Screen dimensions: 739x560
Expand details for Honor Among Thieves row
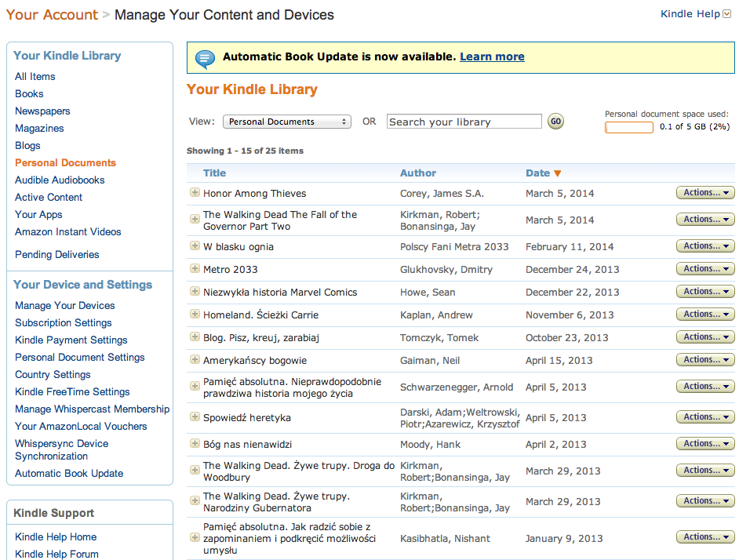(195, 192)
